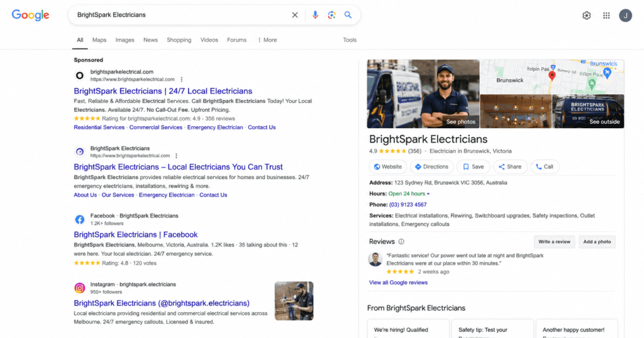644x338 pixels.
Task: Click the red map pin marker
Action: [552, 75]
